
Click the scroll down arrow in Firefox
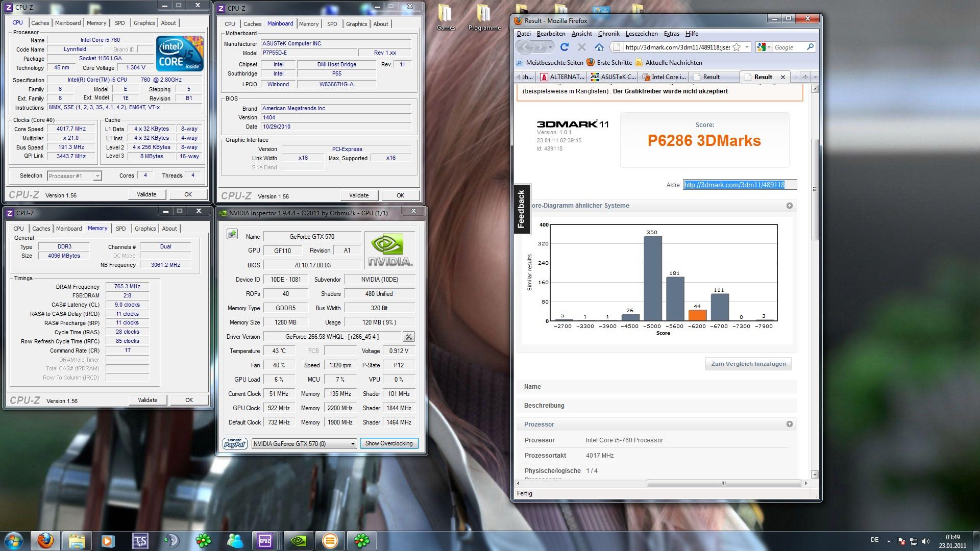coord(815,474)
